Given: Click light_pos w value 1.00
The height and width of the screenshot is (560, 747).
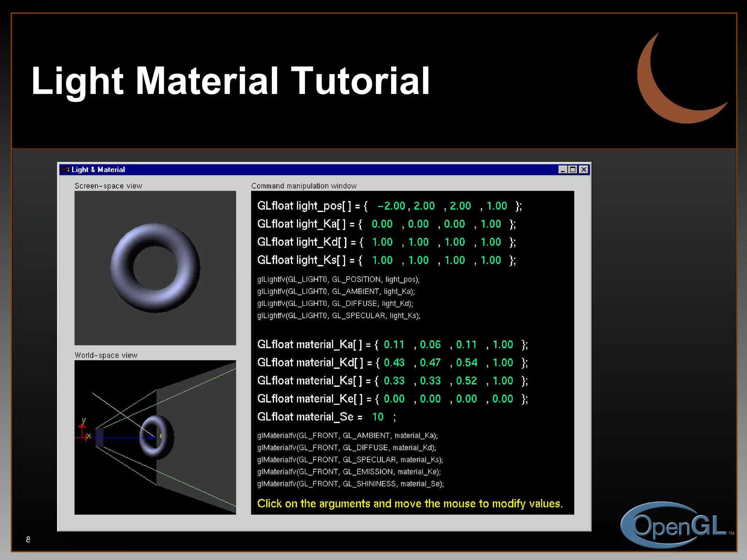Looking at the screenshot, I should [x=497, y=206].
